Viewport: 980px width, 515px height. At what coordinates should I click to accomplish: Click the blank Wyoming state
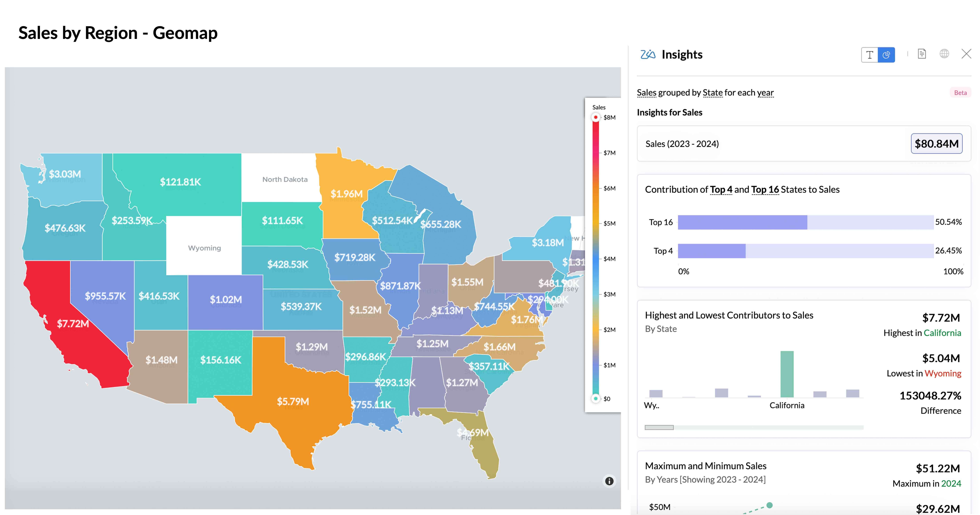(x=204, y=246)
